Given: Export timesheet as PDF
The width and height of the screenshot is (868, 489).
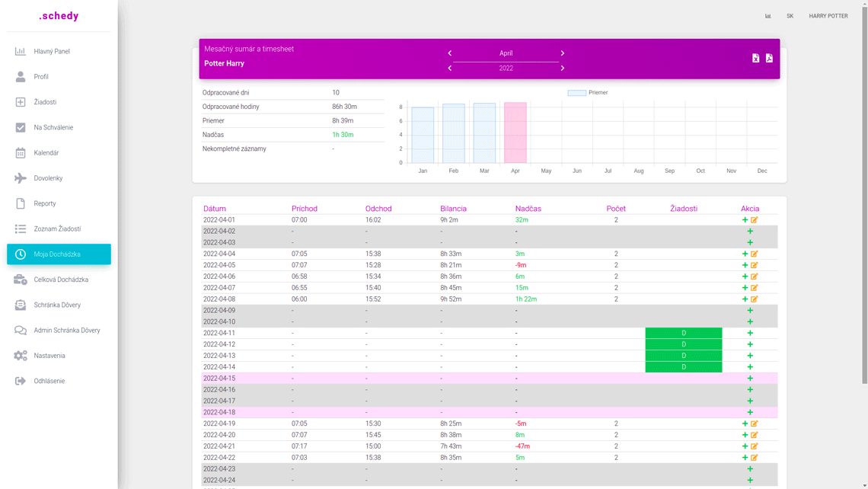Looking at the screenshot, I should coord(769,59).
